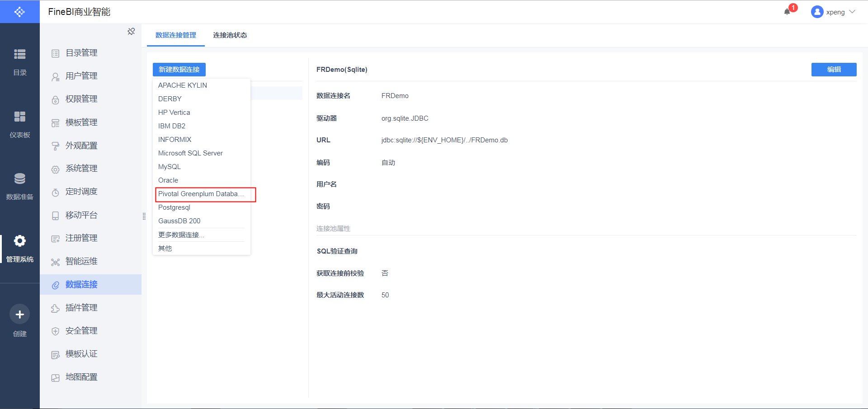This screenshot has height=409, width=868.
Task: Open 插件管理 menu entry
Action: click(x=90, y=308)
